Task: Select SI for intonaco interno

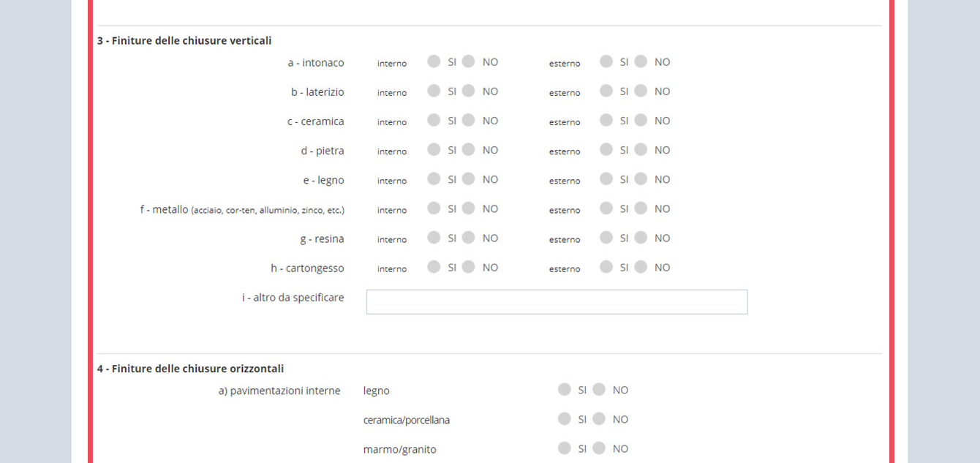Action: [434, 61]
